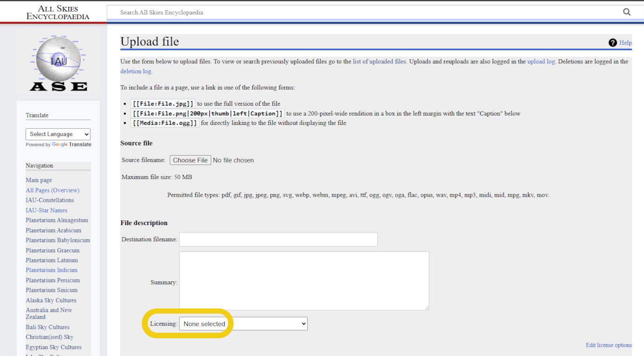The image size is (644, 356).
Task: Click the Choose File button
Action: click(190, 160)
